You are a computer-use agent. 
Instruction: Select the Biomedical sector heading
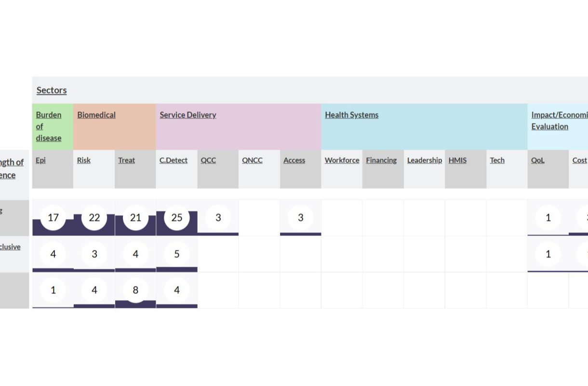[96, 115]
